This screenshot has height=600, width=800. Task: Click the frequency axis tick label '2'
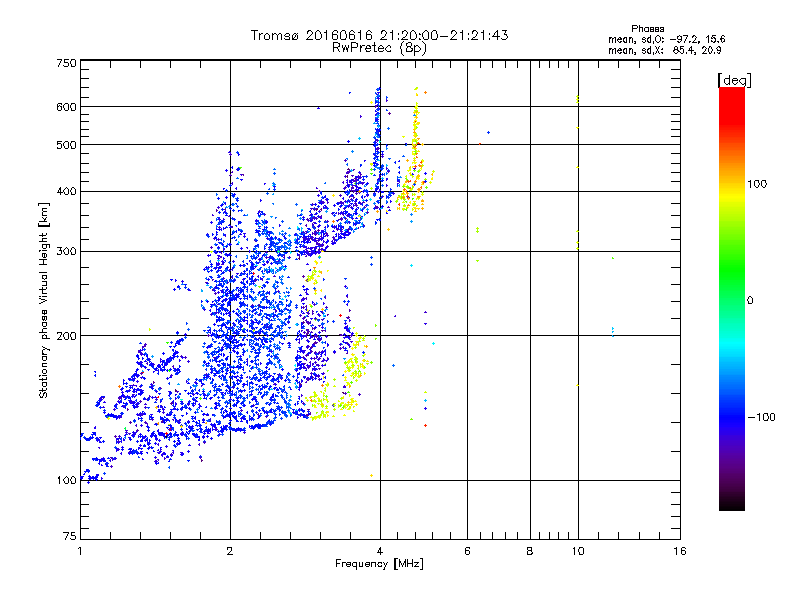tap(230, 551)
